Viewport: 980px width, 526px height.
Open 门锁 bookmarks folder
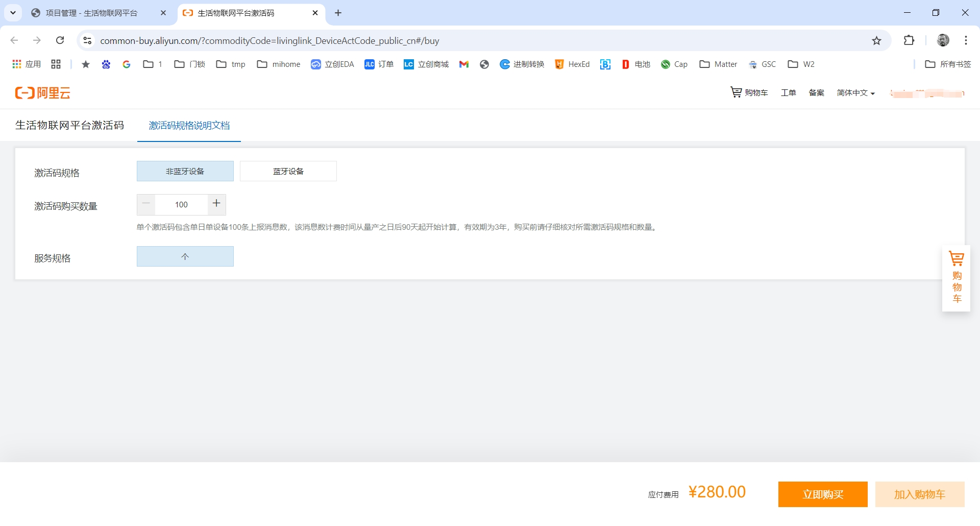coord(189,64)
